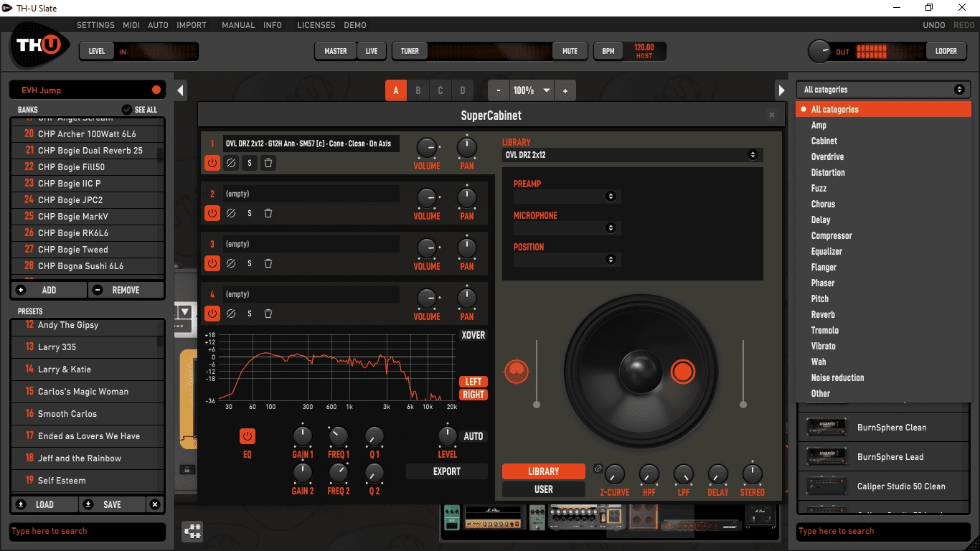Enable the XOVER crossover button
Screen dimensions: 980x551
coord(473,335)
